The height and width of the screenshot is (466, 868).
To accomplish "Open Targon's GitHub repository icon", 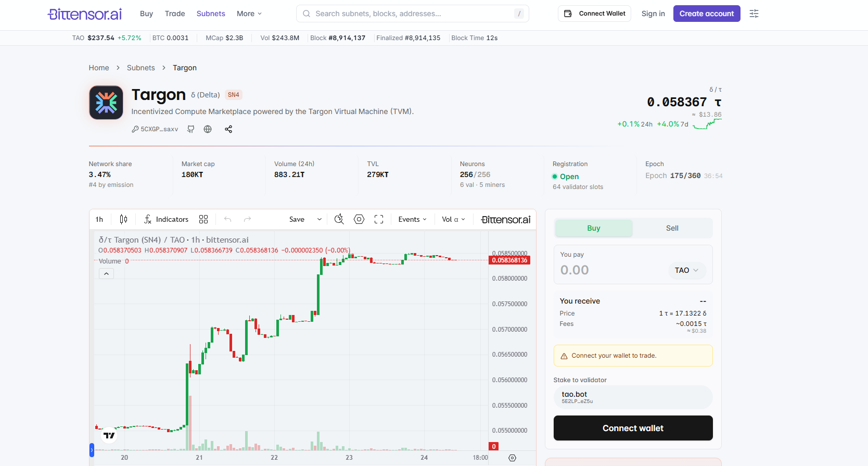I will 191,129.
